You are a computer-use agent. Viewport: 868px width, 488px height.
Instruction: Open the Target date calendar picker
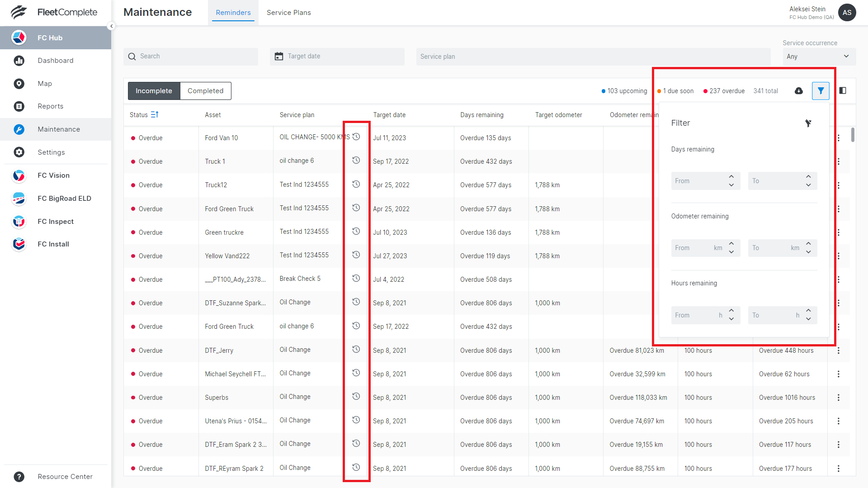click(x=278, y=56)
